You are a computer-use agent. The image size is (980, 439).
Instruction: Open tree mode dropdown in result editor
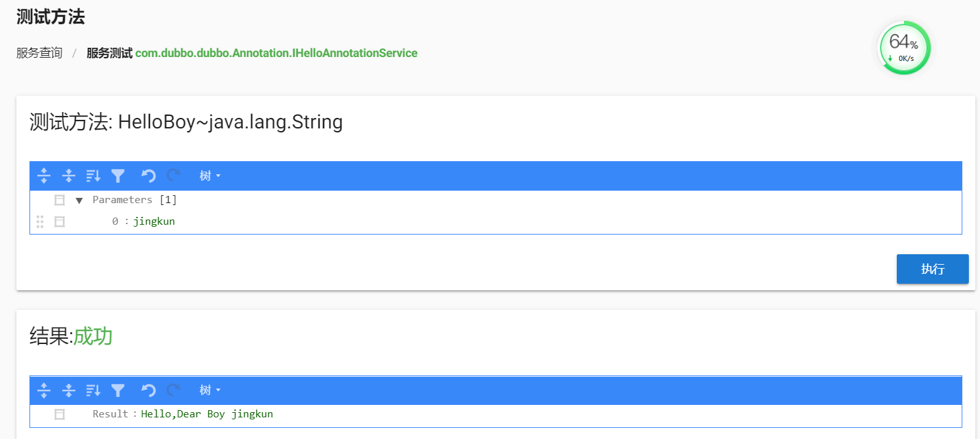click(210, 391)
